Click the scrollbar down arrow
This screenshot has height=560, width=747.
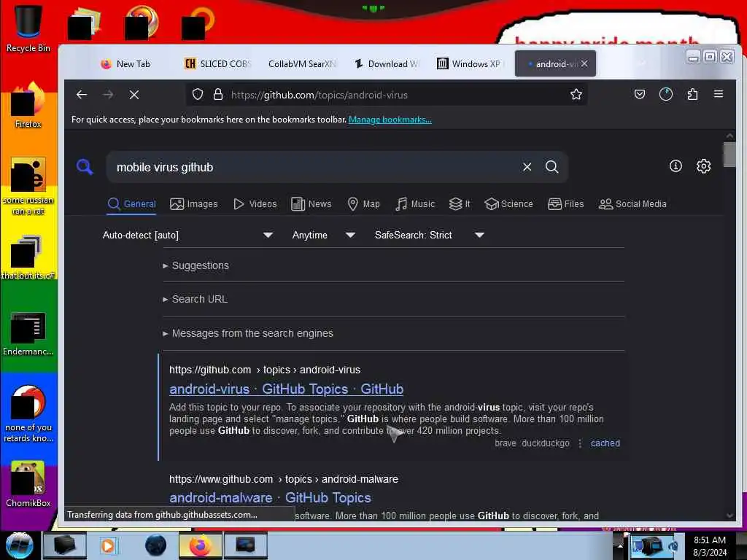coord(729,516)
